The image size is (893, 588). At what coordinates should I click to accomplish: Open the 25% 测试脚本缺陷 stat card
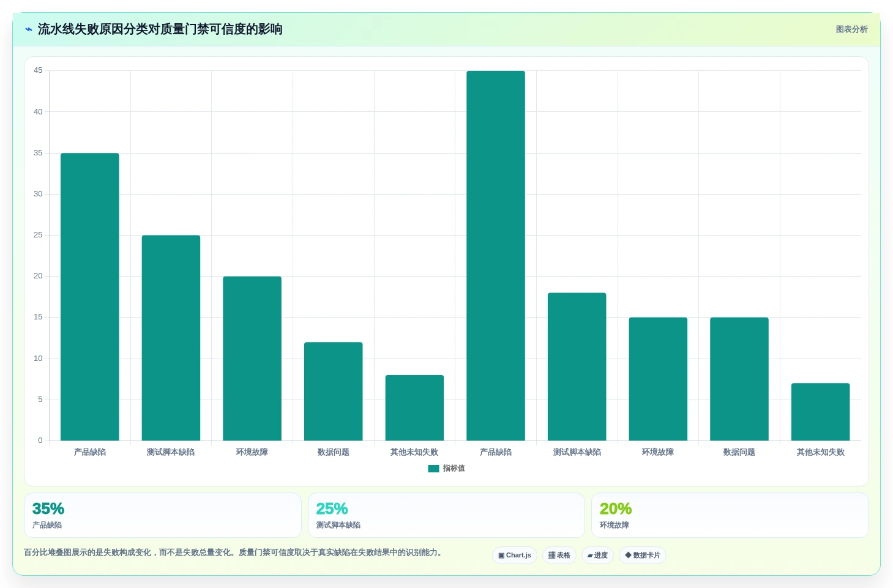click(446, 515)
